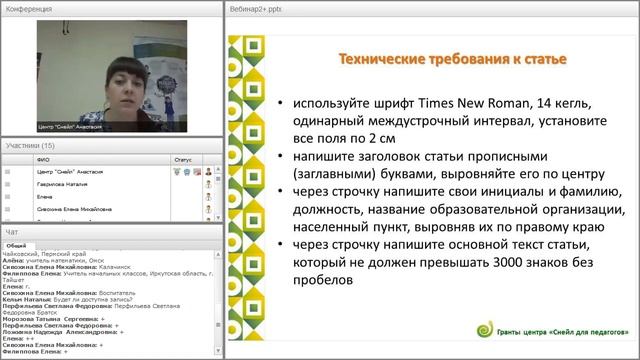
Task: Click the chat scroll-up arrow
Action: tap(218, 254)
